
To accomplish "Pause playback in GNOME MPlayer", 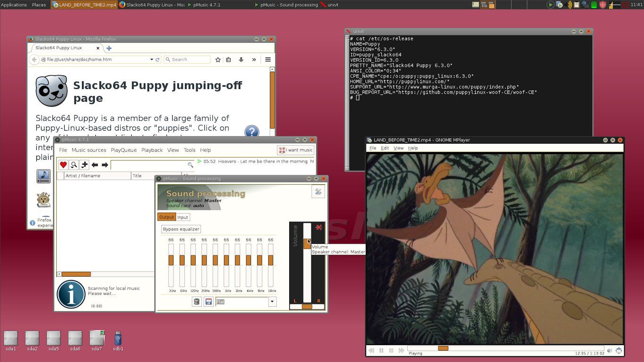I will pyautogui.click(x=381, y=350).
